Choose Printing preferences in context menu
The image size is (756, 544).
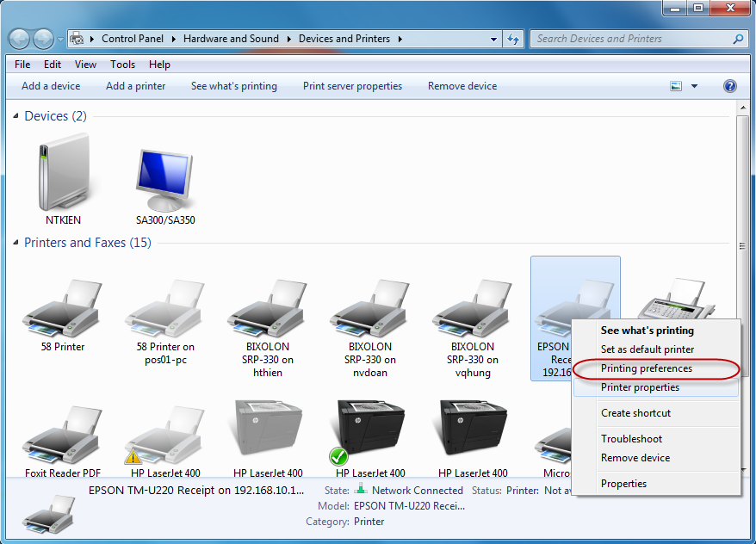pyautogui.click(x=656, y=368)
